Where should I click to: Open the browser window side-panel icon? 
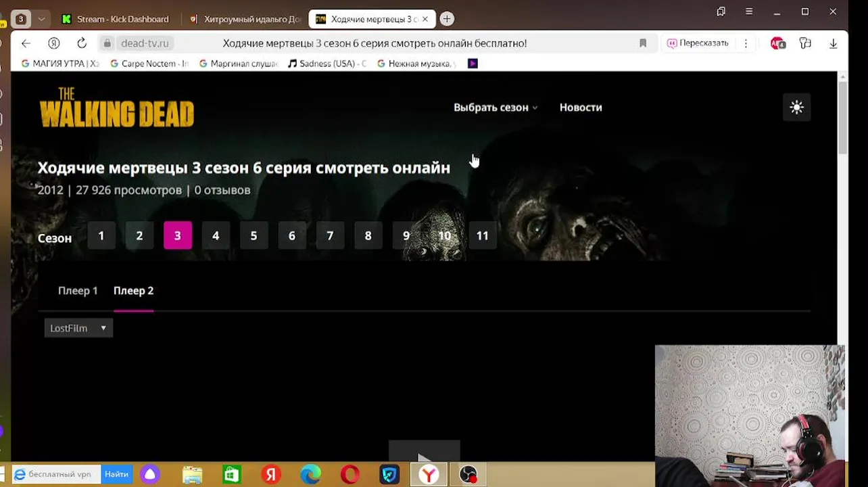tap(721, 11)
